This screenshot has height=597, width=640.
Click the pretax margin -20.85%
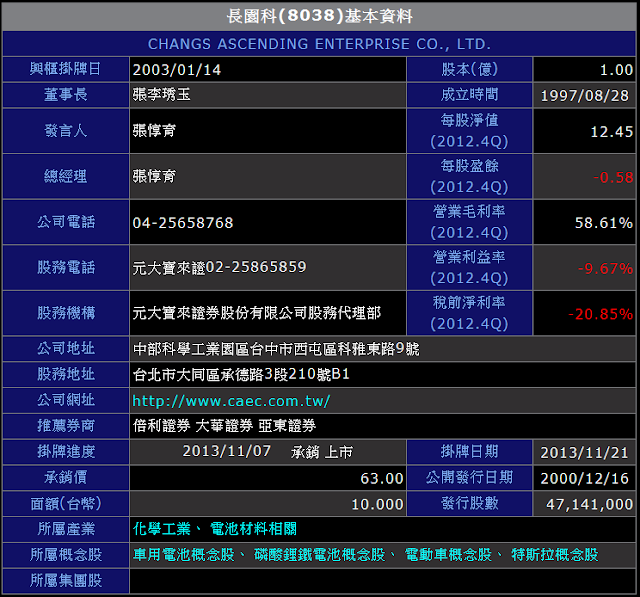[x=600, y=314]
